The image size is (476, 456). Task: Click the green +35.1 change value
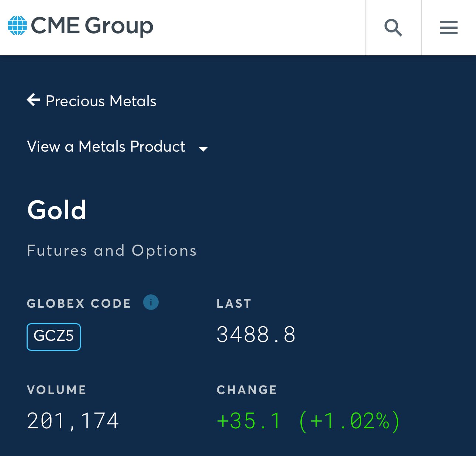[x=249, y=421]
